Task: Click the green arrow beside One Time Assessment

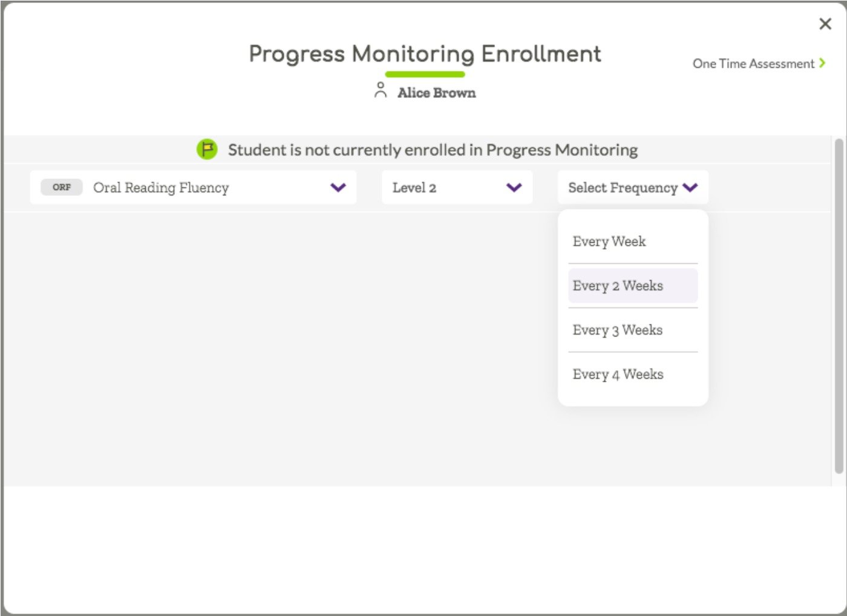Action: pyautogui.click(x=823, y=63)
